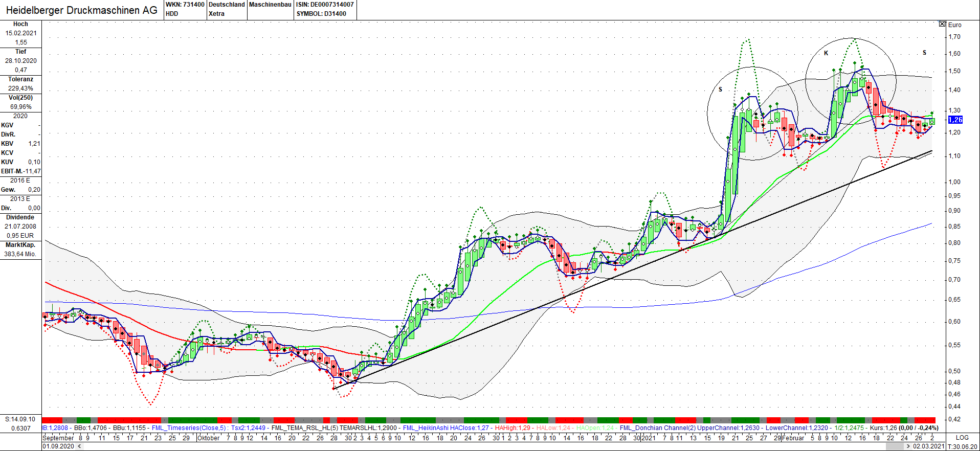Toggle FML_Donchian Channel(2) indicator in legend
The width and height of the screenshot is (980, 451).
(x=658, y=428)
